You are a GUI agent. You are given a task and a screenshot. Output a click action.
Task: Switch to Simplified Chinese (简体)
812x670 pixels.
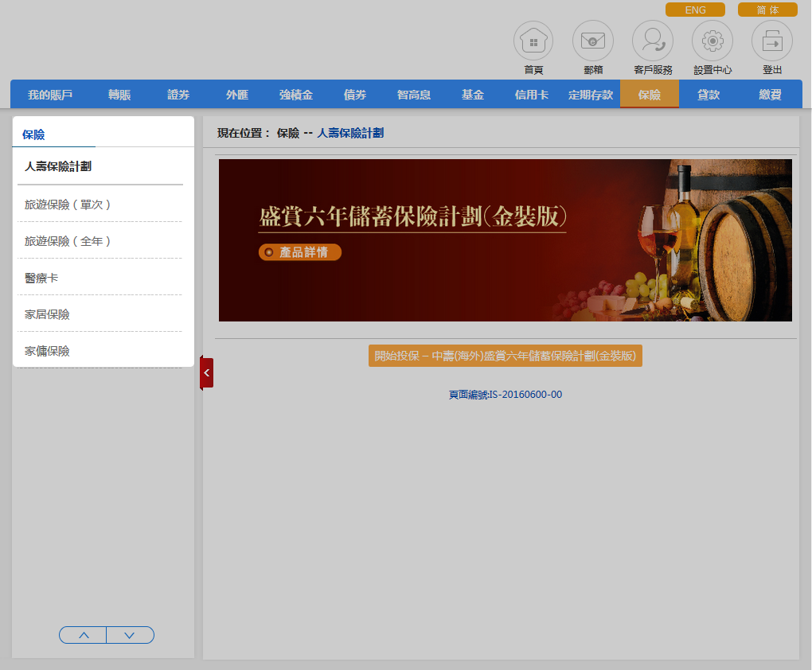[767, 10]
